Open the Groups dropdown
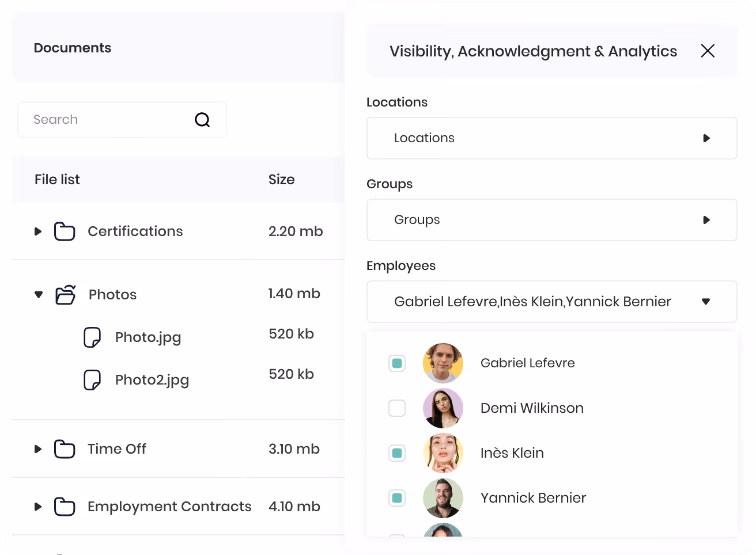The image size is (756, 555). pos(552,220)
